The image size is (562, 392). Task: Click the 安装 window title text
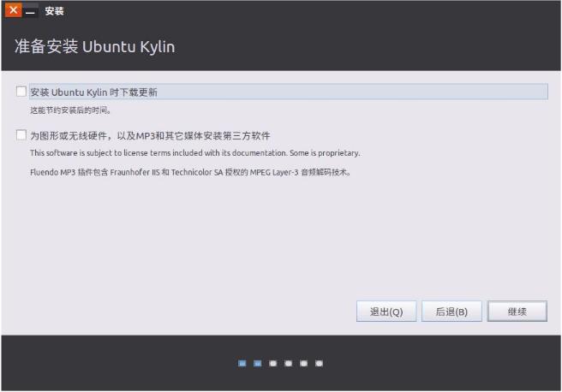(x=54, y=12)
